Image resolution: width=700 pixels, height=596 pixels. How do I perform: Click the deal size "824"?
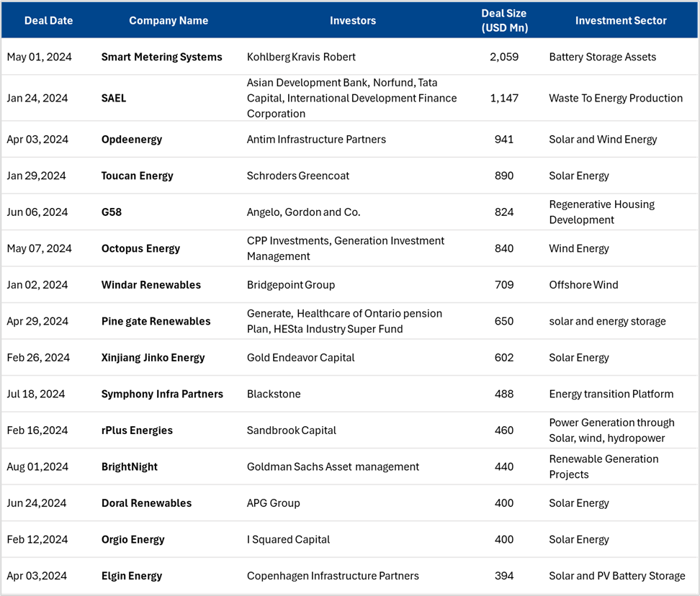click(504, 212)
